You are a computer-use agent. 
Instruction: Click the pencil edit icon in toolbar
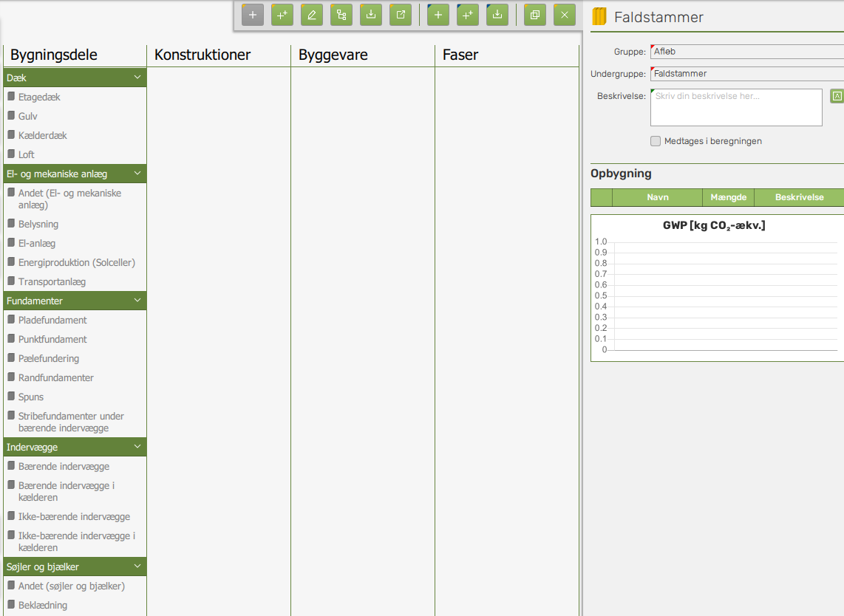[x=312, y=15]
